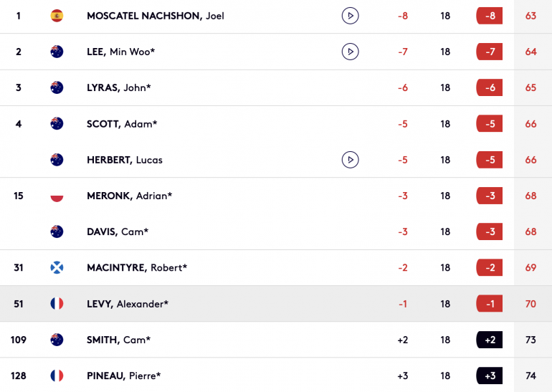The image size is (552, 392).
Task: Click the red -8 round score badge
Action: click(x=490, y=16)
